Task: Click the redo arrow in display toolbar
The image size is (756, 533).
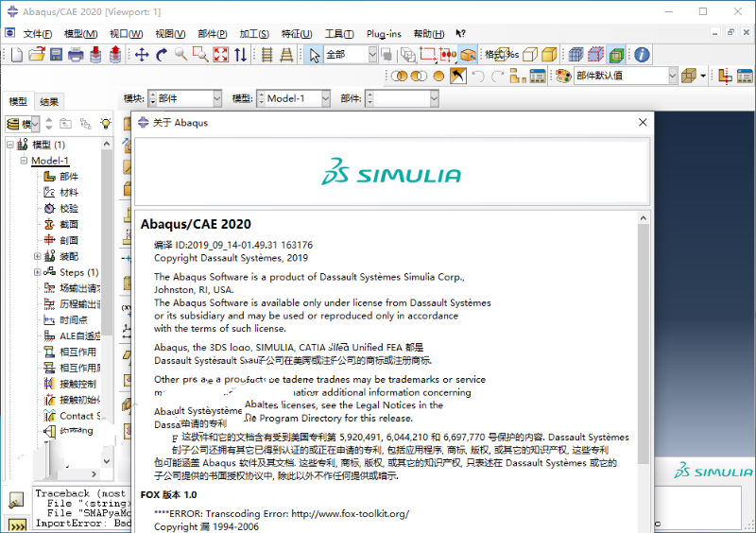Action: (x=498, y=76)
